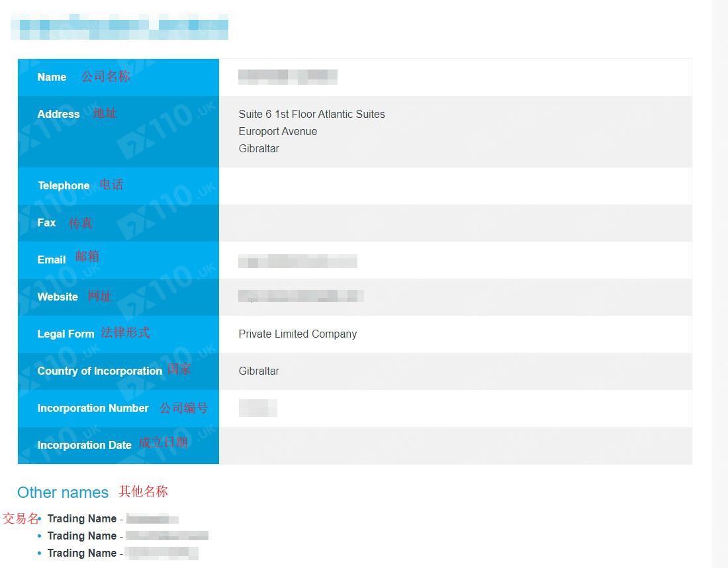This screenshot has width=728, height=568.
Task: Click the Name row label
Action: pos(52,77)
